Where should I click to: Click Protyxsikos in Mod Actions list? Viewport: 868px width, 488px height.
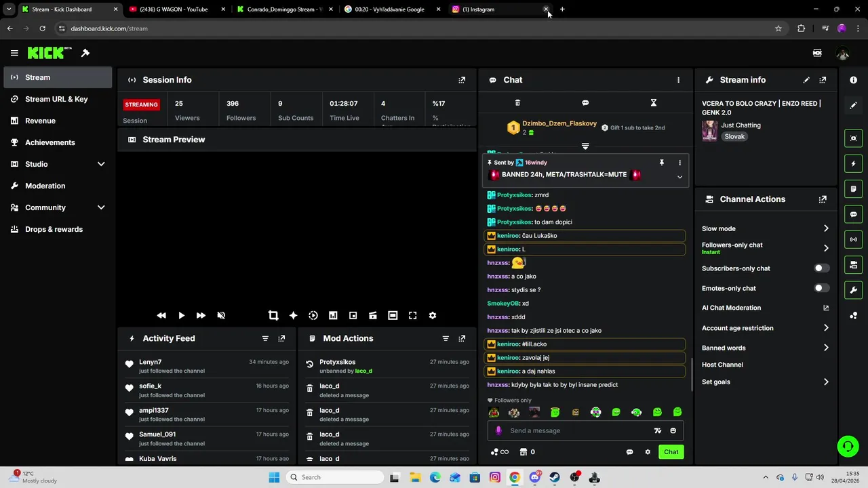click(x=337, y=362)
